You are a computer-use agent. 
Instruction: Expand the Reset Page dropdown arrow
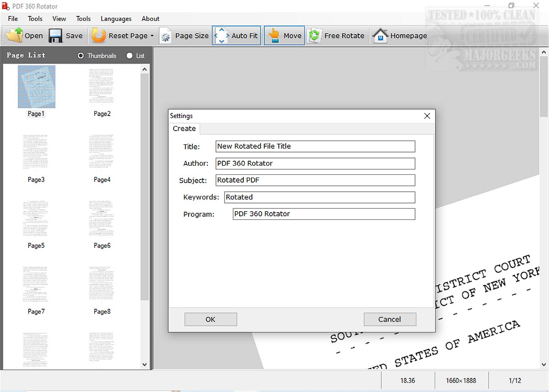coord(152,36)
